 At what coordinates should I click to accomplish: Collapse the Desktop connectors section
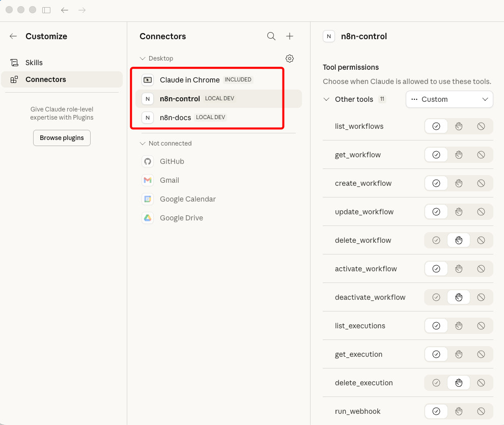click(x=143, y=59)
